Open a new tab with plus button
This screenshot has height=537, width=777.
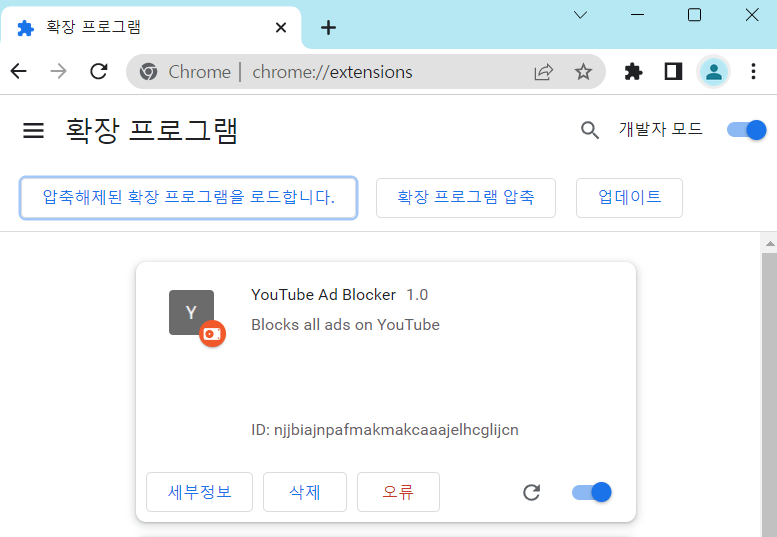(x=328, y=28)
